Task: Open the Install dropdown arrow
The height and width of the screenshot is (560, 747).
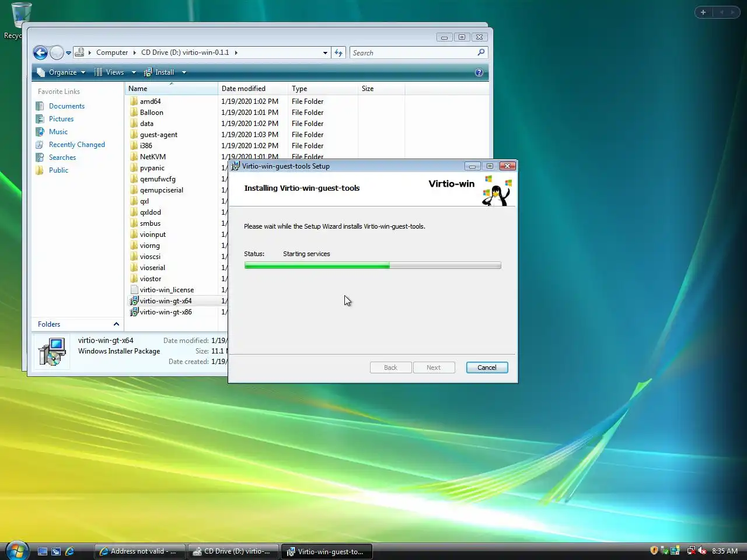Action: 184,72
